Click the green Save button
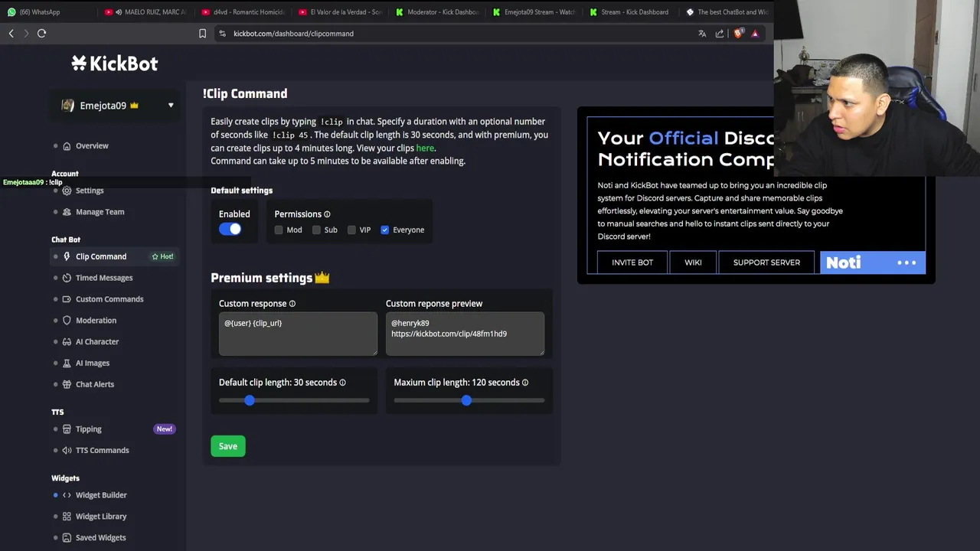980x551 pixels. pos(228,446)
